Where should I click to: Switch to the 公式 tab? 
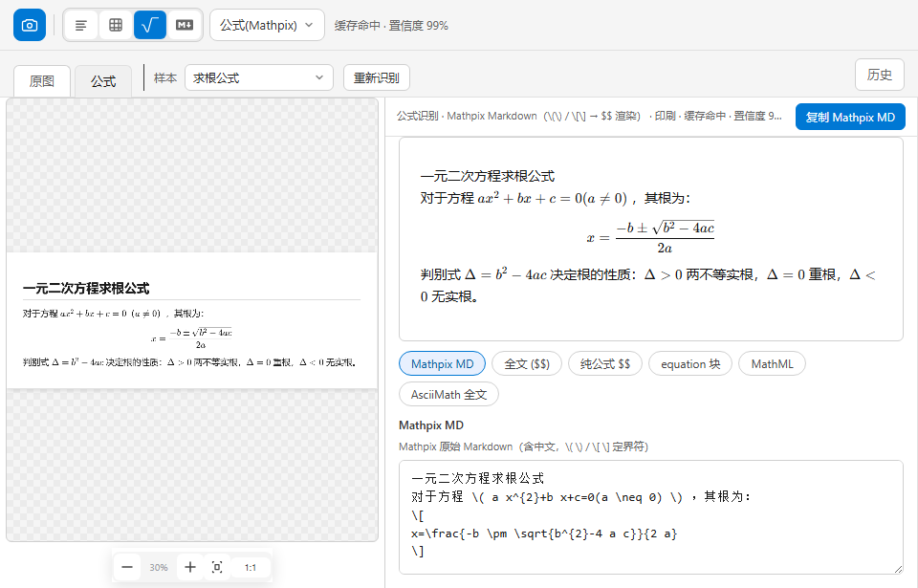tap(103, 81)
